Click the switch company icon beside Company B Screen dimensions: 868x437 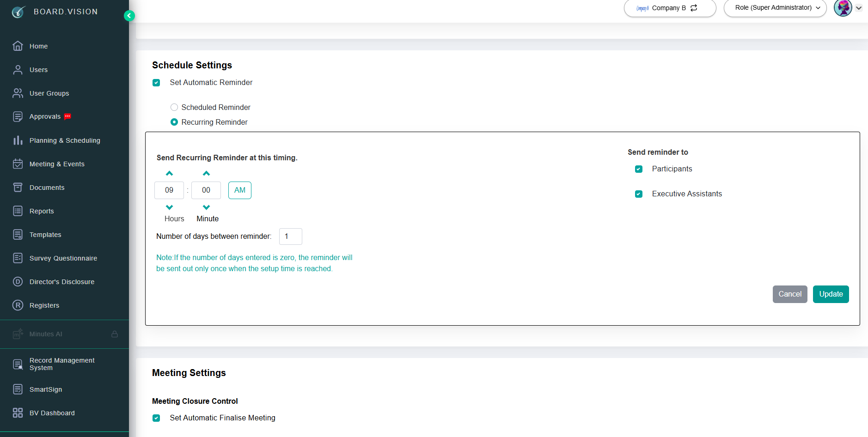pyautogui.click(x=694, y=8)
